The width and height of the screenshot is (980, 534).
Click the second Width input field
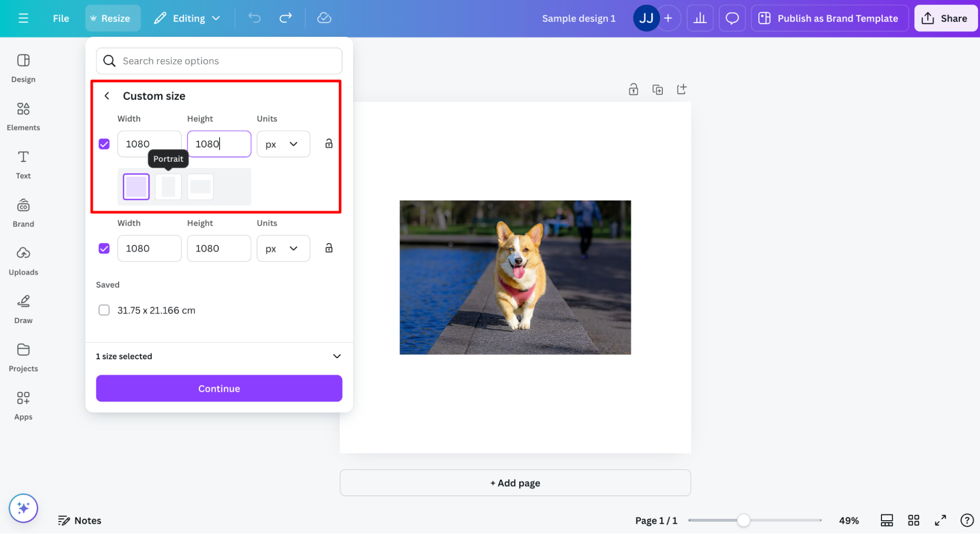150,249
